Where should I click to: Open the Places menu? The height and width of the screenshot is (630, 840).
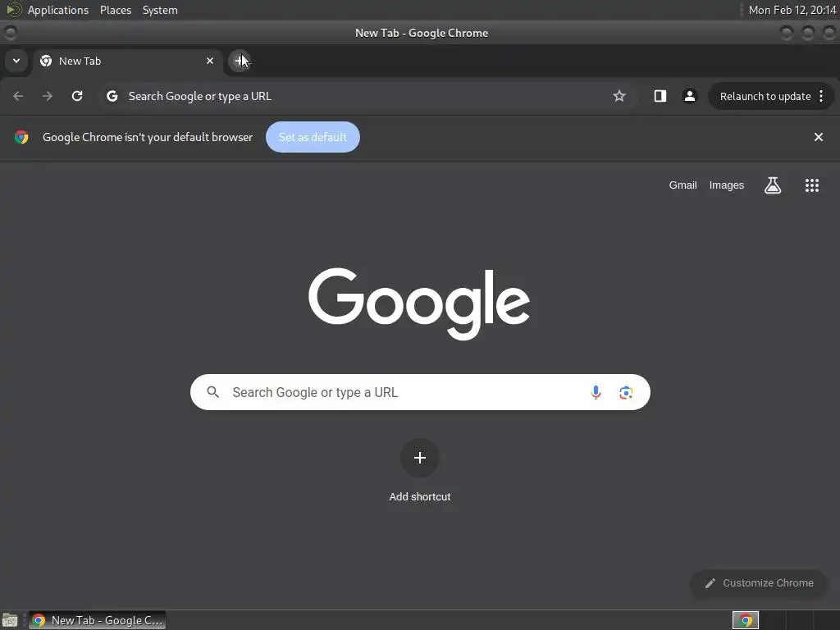116,10
